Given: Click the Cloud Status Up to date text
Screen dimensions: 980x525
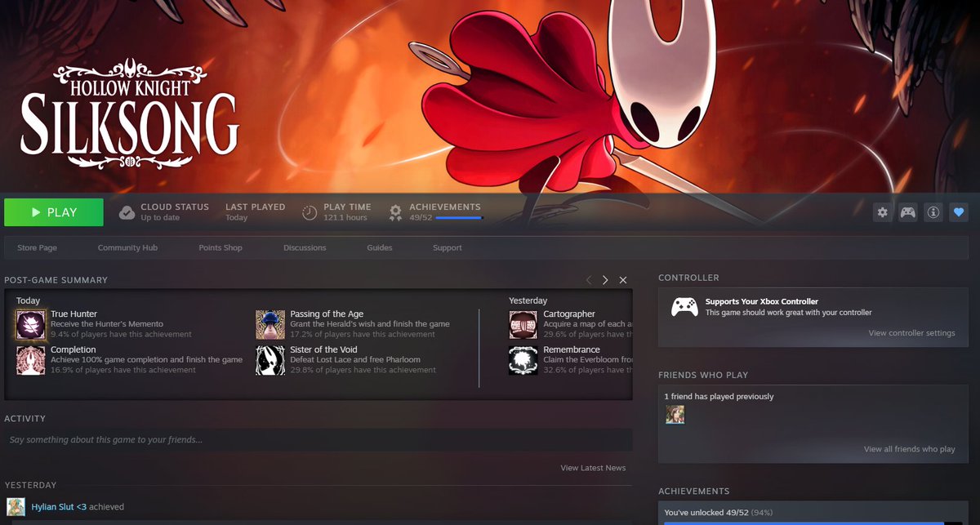Looking at the screenshot, I should [175, 212].
